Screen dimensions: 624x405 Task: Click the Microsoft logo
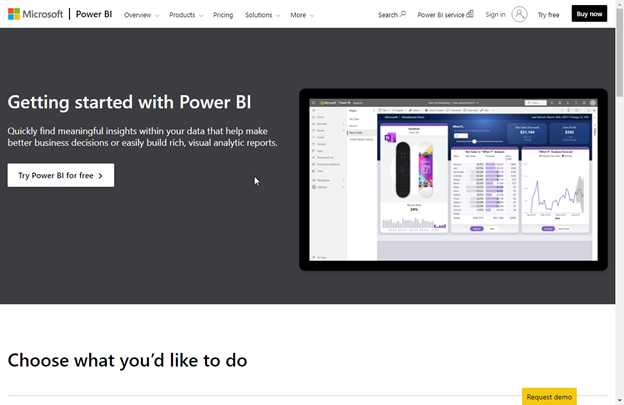pyautogui.click(x=35, y=14)
